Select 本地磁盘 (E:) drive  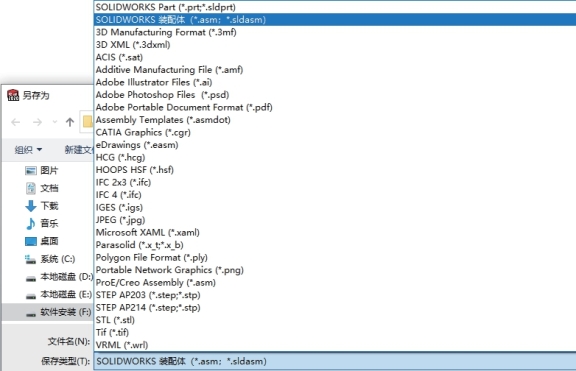(59, 294)
